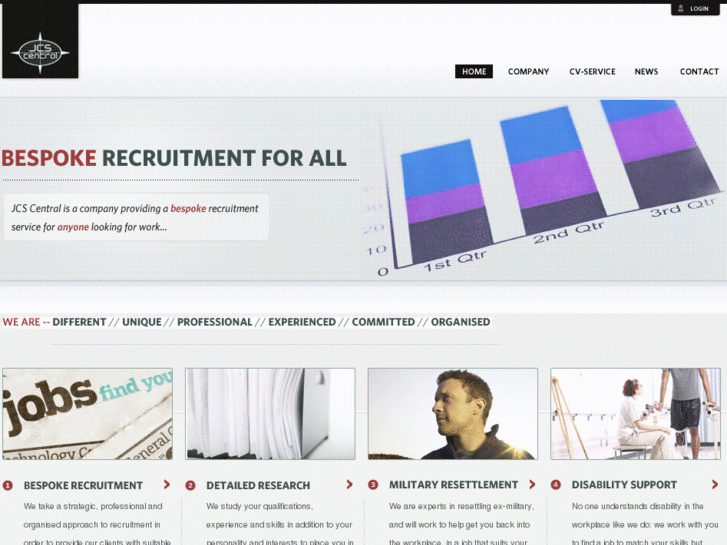Click 'We are experts in resettling ex-military,' text
The image size is (727, 545).
[461, 506]
